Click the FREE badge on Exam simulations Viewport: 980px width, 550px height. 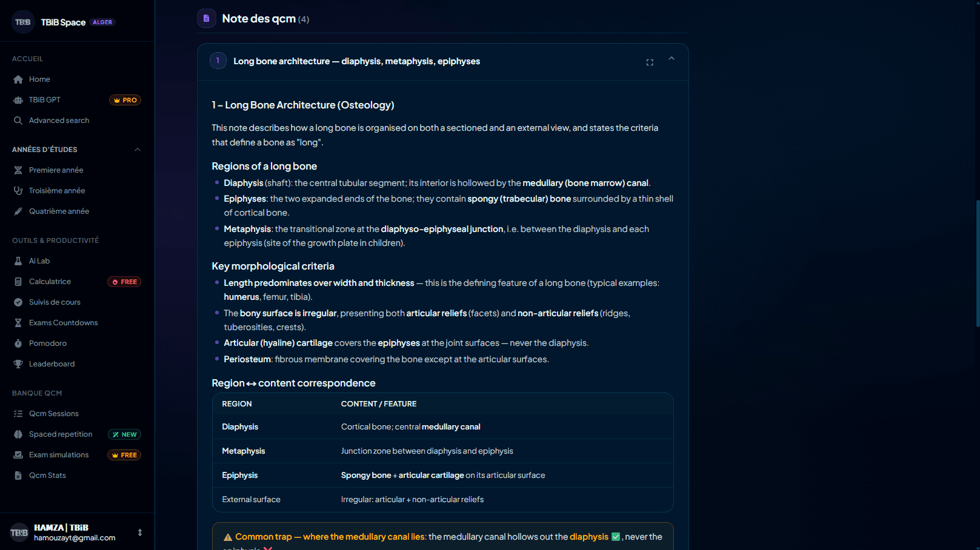pos(124,455)
